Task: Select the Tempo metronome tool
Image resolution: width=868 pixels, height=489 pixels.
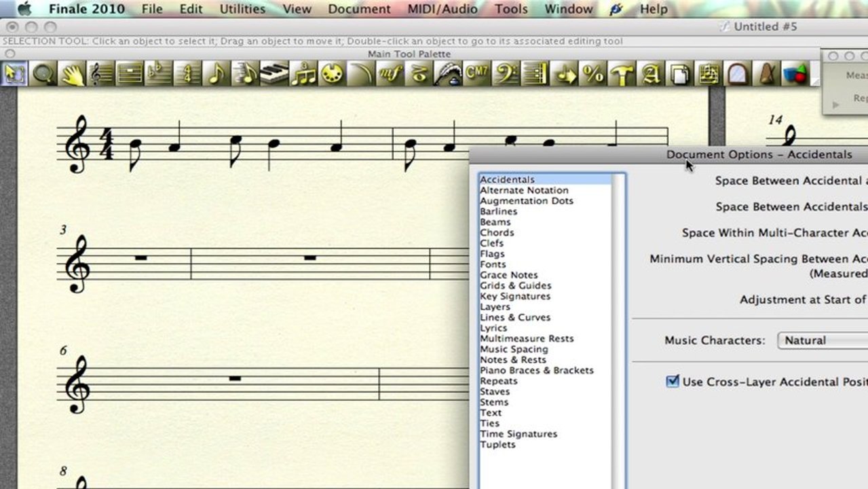Action: click(767, 73)
